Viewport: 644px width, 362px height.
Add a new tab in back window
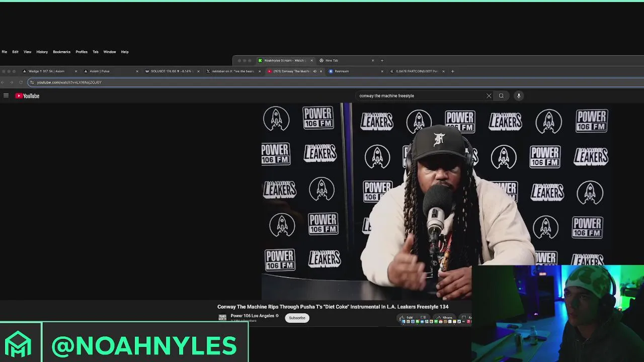click(382, 60)
